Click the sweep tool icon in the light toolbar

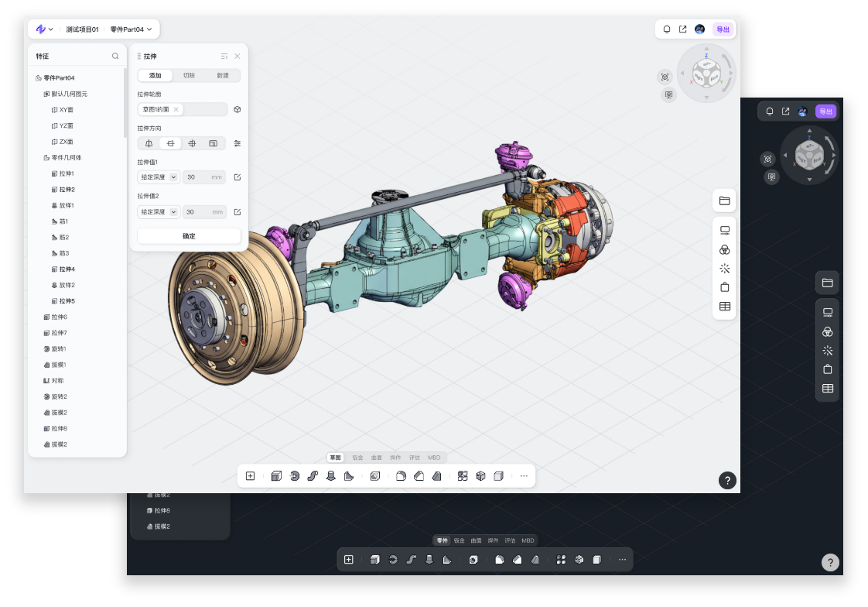(x=313, y=476)
